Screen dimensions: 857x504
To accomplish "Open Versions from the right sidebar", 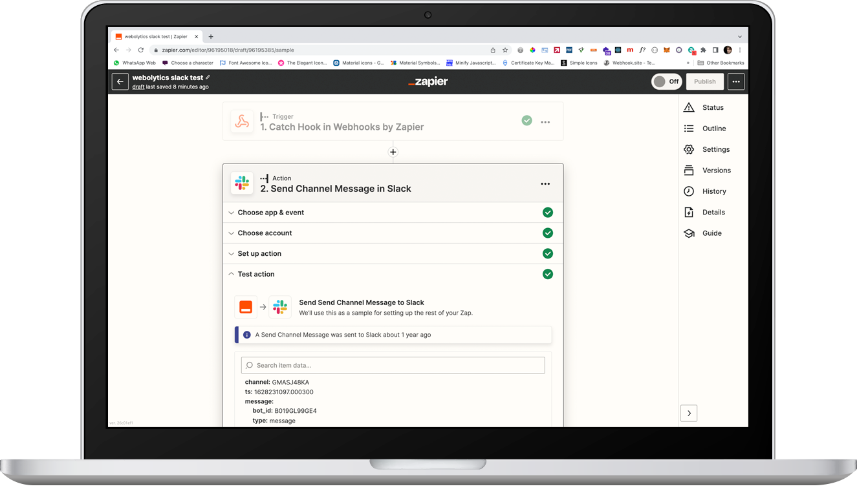I will (x=716, y=171).
